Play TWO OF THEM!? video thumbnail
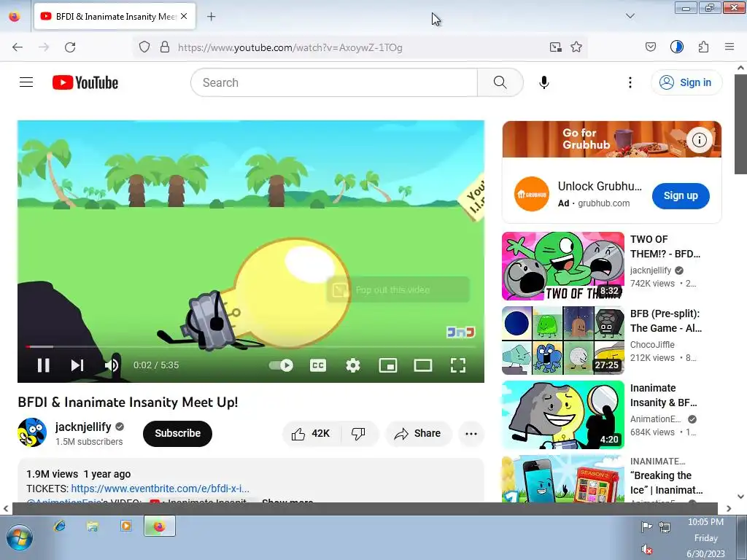The width and height of the screenshot is (747, 560). pyautogui.click(x=562, y=266)
